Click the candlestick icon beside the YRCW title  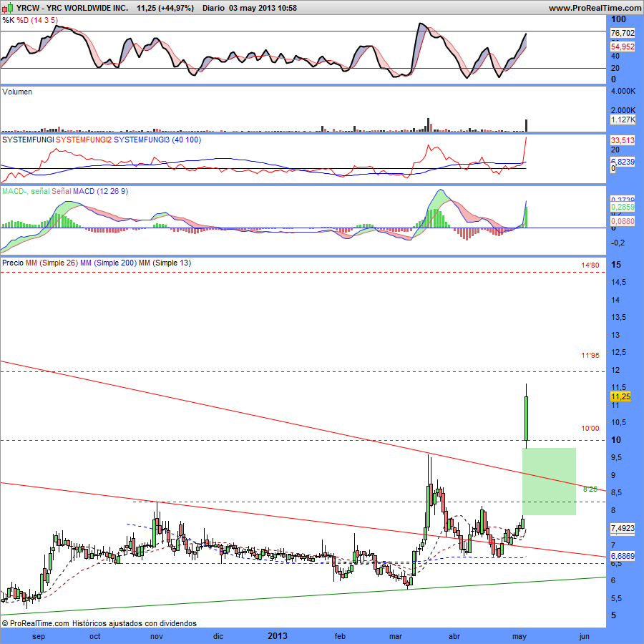pyautogui.click(x=8, y=7)
